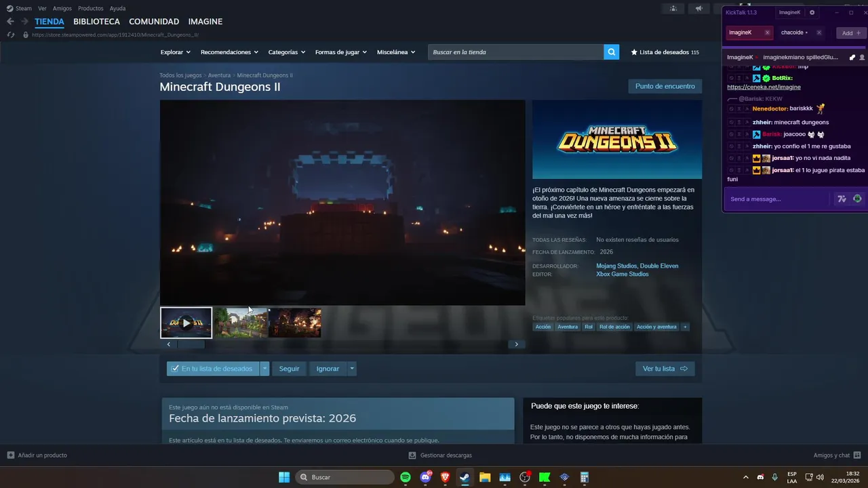Open the Explorar dropdown menu
This screenshot has width=868, height=488.
point(175,52)
